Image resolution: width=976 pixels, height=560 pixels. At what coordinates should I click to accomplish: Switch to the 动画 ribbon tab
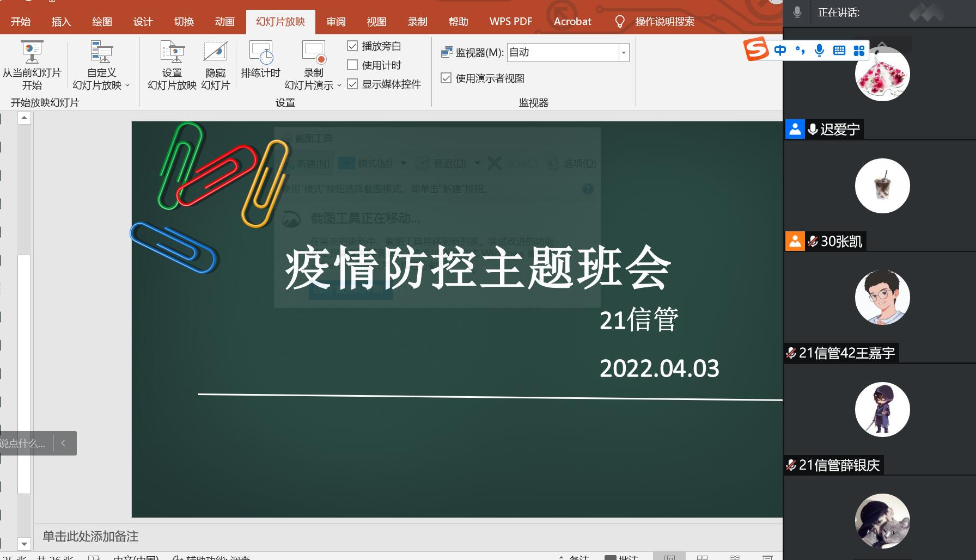click(x=224, y=22)
